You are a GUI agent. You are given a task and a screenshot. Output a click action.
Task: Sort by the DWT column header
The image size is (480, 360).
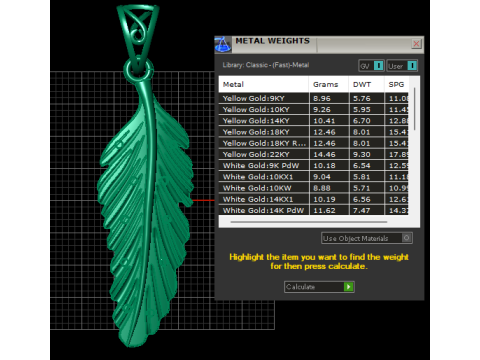[x=366, y=84]
